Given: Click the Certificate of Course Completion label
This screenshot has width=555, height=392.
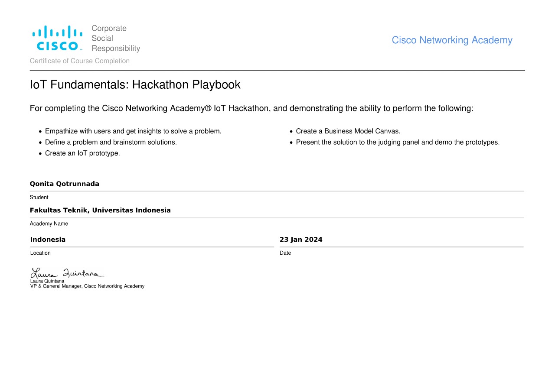Looking at the screenshot, I should coord(80,61).
